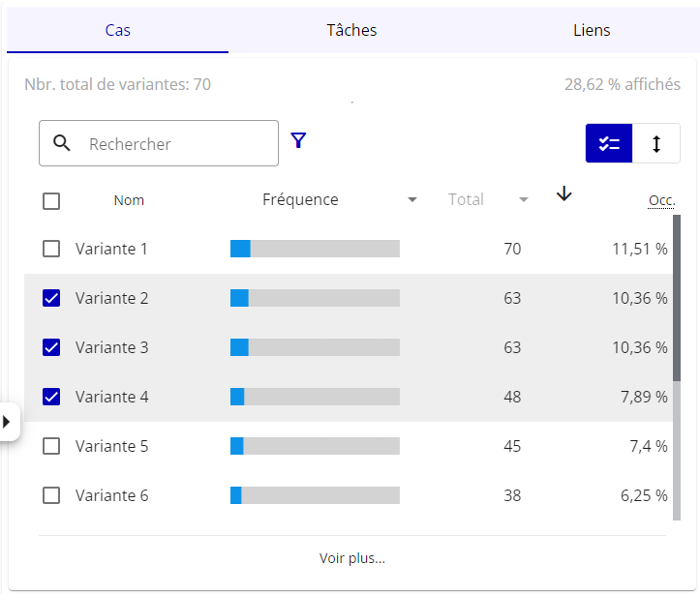
Task: Uncheck the Variante 2 checkbox
Action: [51, 299]
